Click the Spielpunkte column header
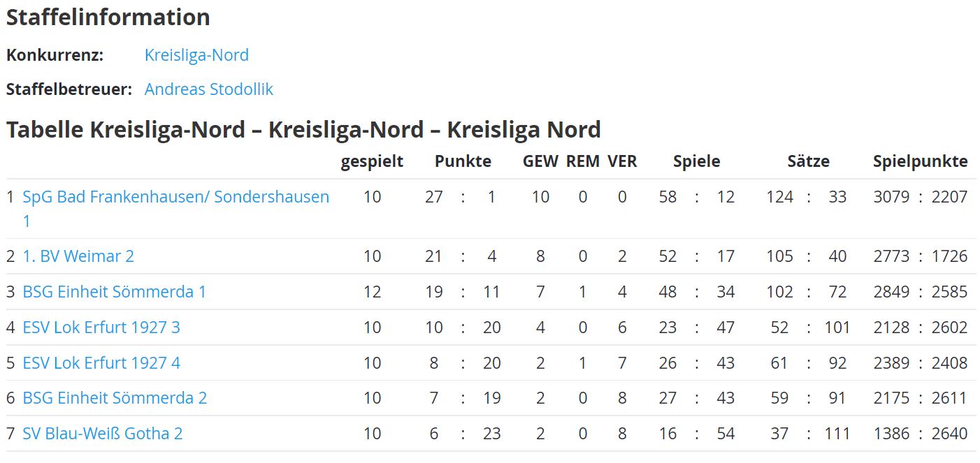The width and height of the screenshot is (980, 463). coord(920,162)
